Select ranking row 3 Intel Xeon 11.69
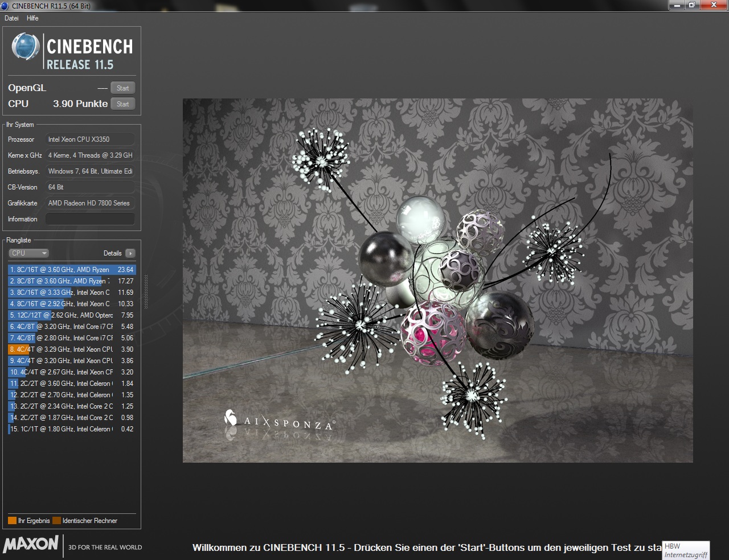This screenshot has height=560, width=729. 72,293
